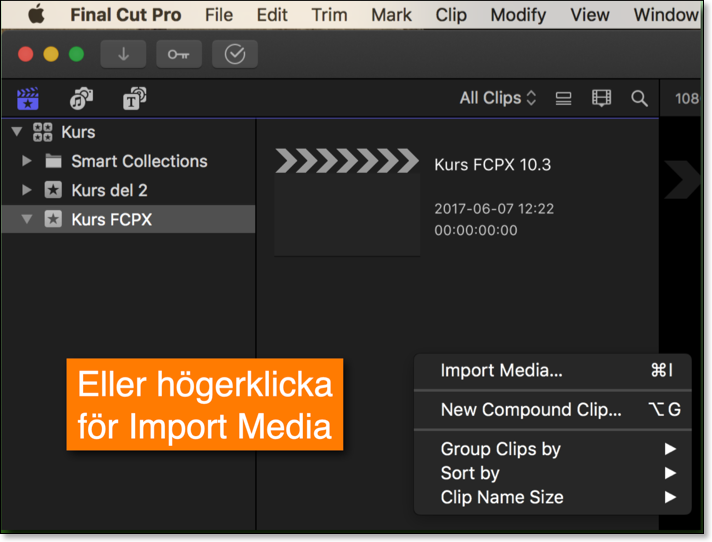Click the Kurs FCPX 10.3 project name
The height and width of the screenshot is (542, 712).
point(492,165)
